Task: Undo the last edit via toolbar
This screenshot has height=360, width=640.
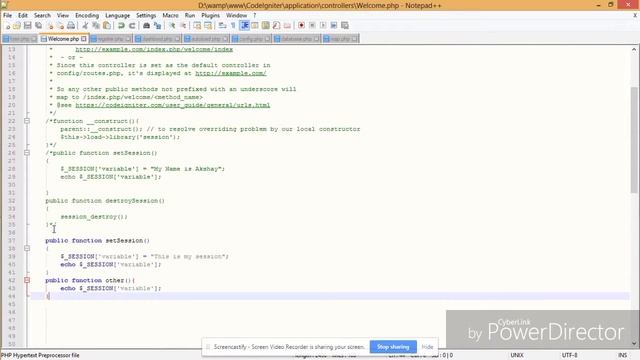Action: (x=121, y=26)
